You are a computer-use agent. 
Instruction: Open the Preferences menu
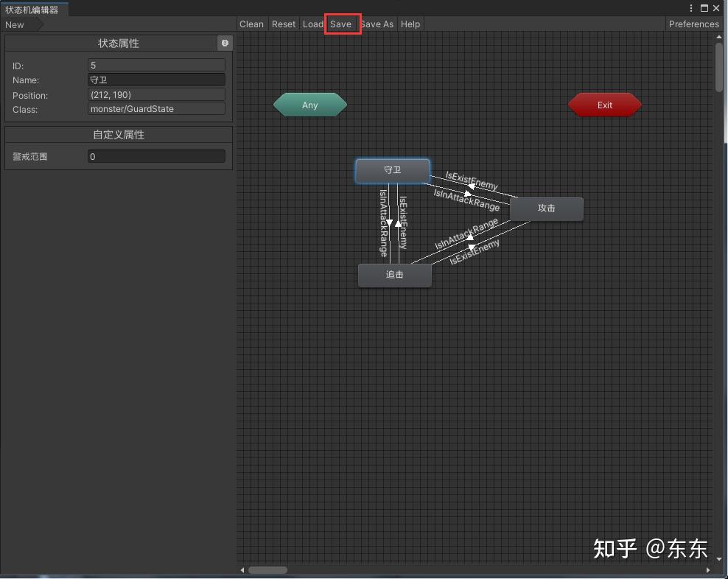coord(693,24)
